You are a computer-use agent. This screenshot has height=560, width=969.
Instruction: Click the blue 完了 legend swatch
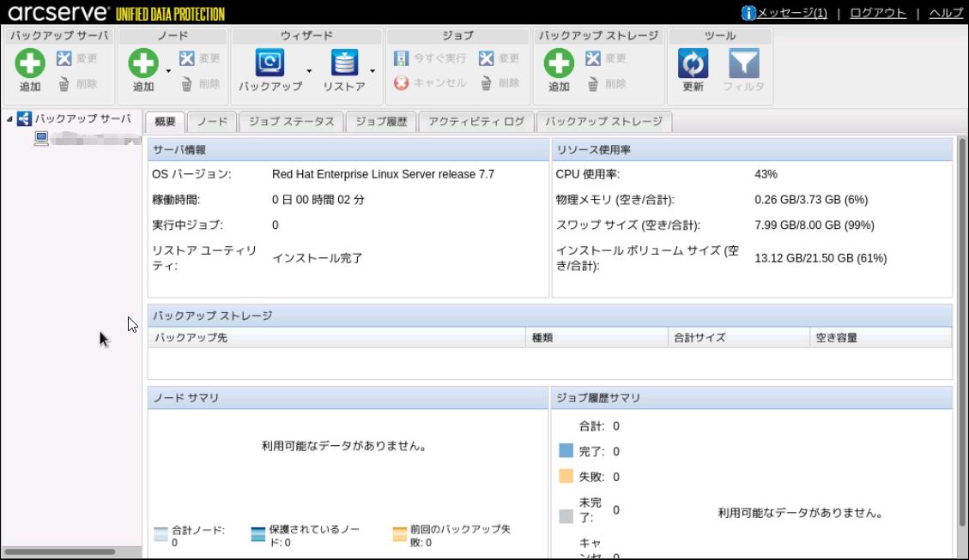(566, 451)
